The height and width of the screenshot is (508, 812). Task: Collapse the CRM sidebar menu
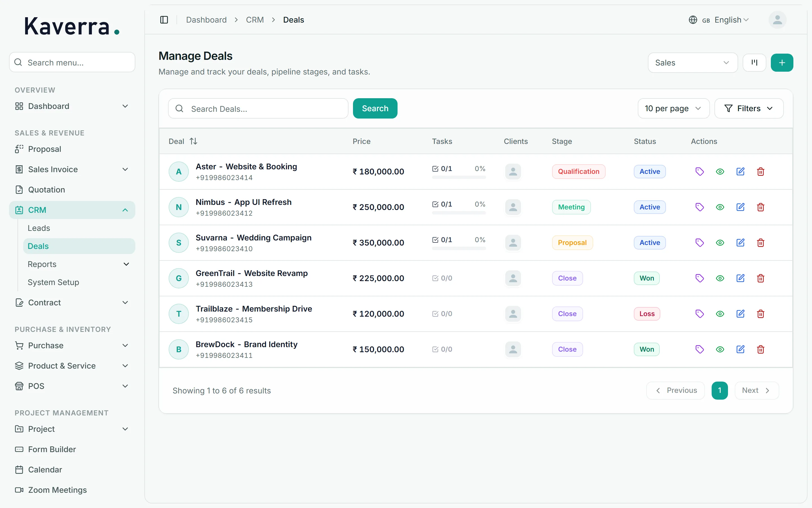pyautogui.click(x=72, y=210)
